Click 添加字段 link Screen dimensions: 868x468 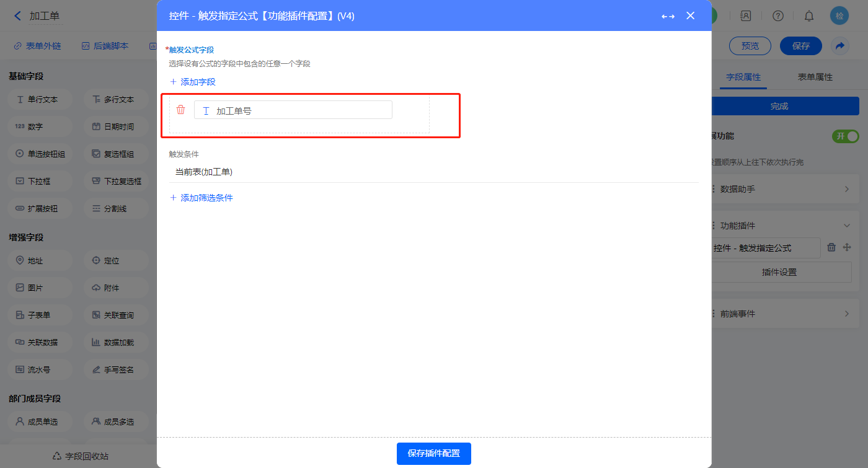pos(193,82)
